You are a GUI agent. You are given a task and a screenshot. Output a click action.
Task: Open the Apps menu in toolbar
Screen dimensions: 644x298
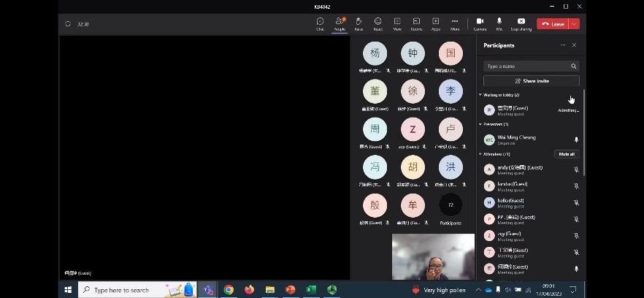pyautogui.click(x=435, y=23)
